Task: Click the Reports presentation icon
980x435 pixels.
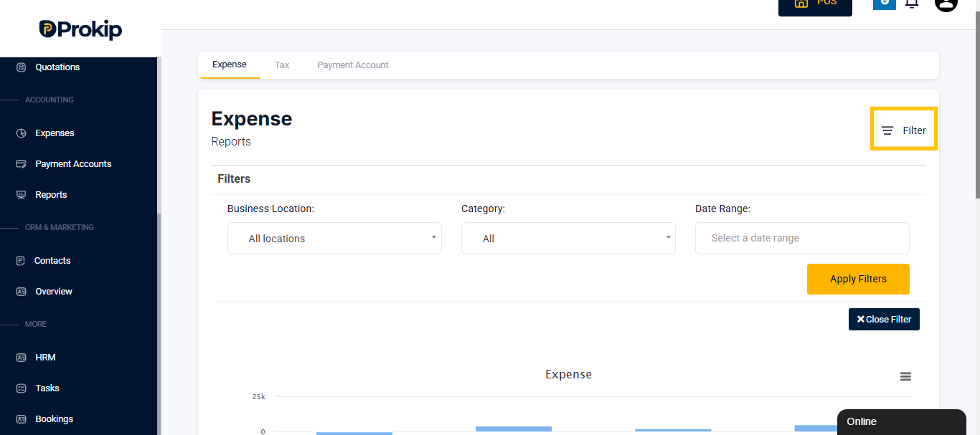Action: point(21,195)
